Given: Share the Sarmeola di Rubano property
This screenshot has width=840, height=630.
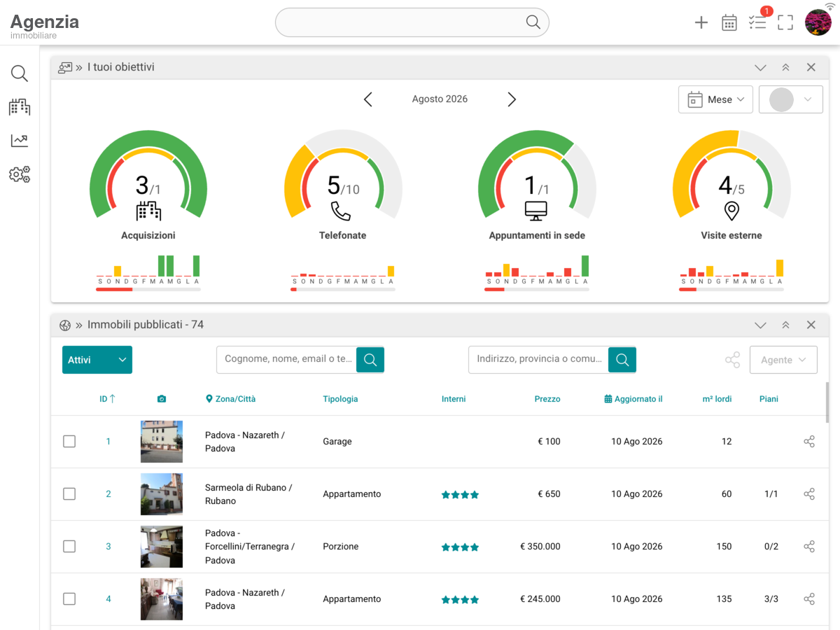Looking at the screenshot, I should click(809, 494).
